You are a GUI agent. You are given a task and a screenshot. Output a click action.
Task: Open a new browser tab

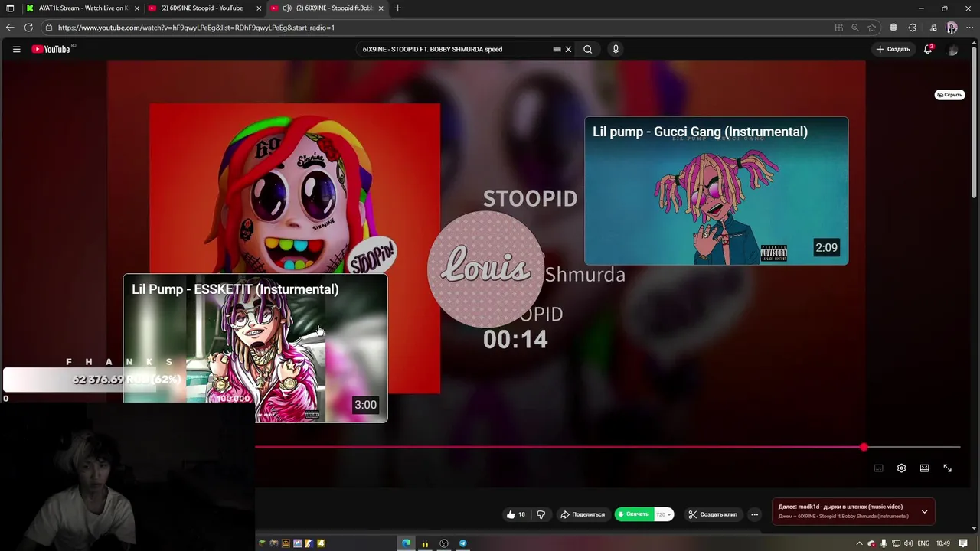point(397,8)
